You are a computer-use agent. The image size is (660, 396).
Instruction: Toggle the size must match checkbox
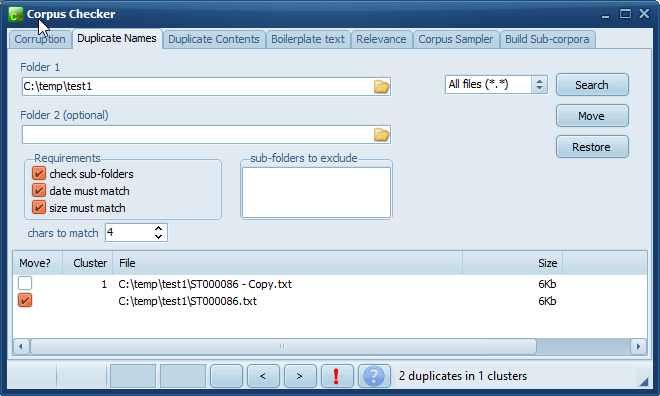(x=39, y=207)
